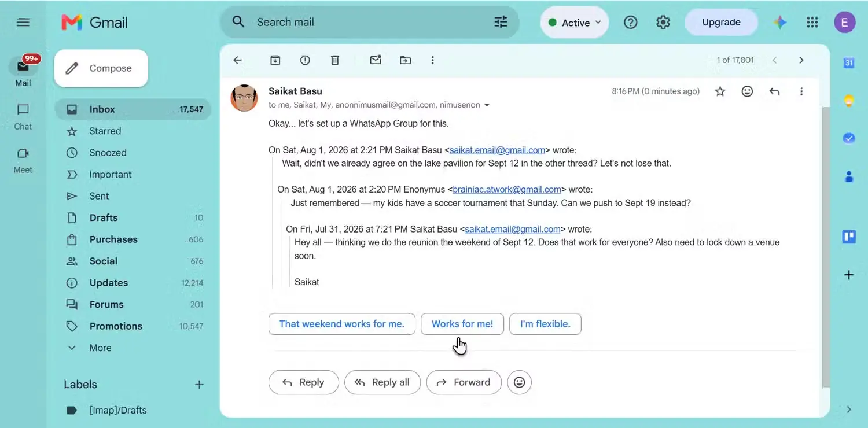Choose smart reply "I'm flexible."
Image resolution: width=868 pixels, height=428 pixels.
[545, 324]
